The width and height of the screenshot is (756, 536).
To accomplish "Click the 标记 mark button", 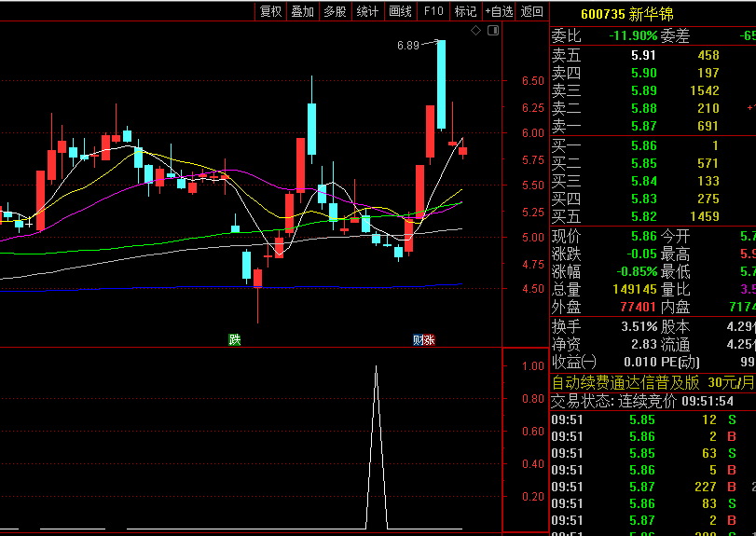I will pos(465,11).
